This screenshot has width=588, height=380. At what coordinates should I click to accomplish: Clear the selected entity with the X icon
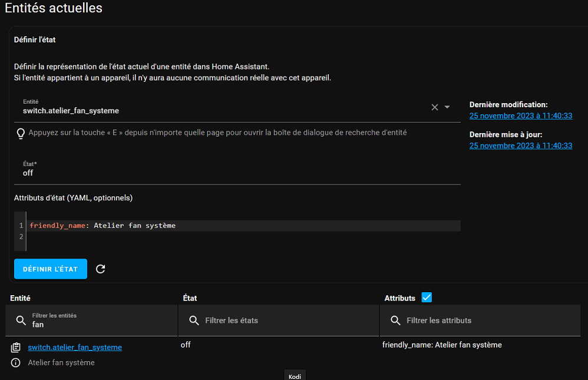pyautogui.click(x=435, y=107)
